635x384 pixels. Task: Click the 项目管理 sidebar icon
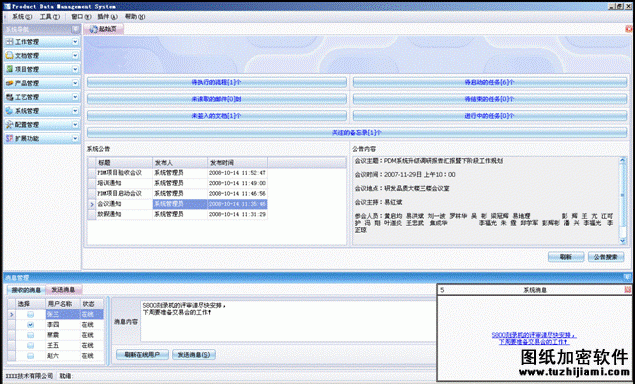coord(10,70)
